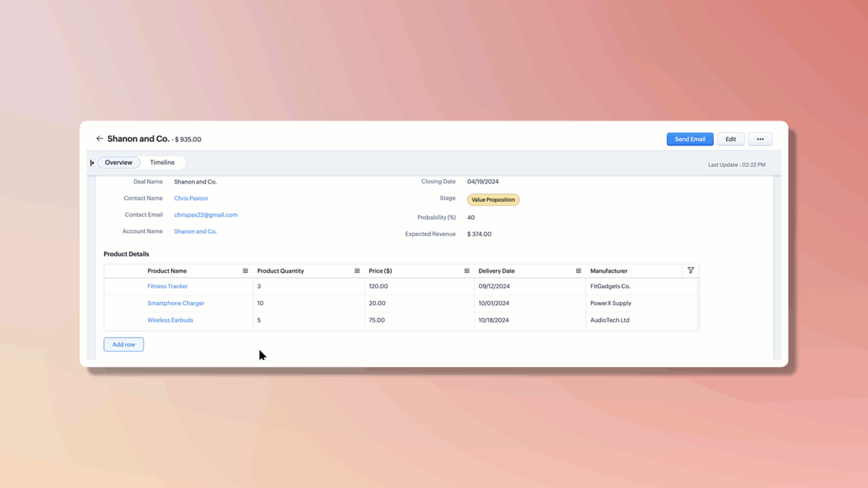This screenshot has height=488, width=868.
Task: Open Delivery Date column menu icon
Action: (578, 271)
